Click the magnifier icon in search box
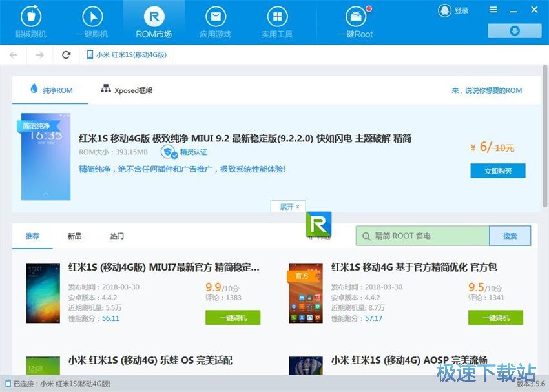This screenshot has width=549, height=392. pyautogui.click(x=366, y=236)
